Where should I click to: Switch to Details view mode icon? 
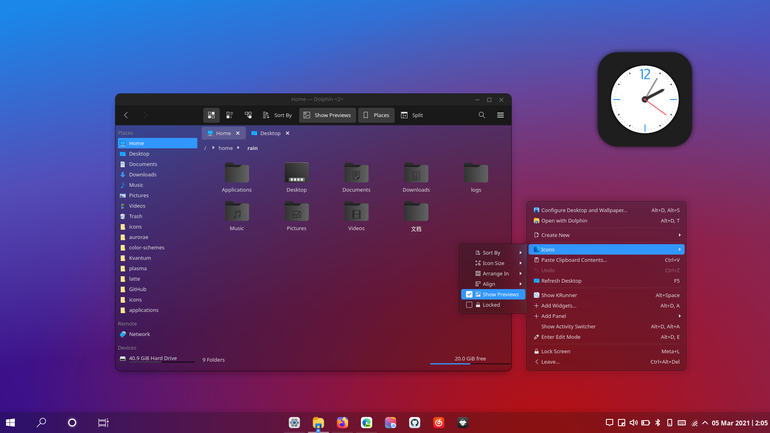248,115
